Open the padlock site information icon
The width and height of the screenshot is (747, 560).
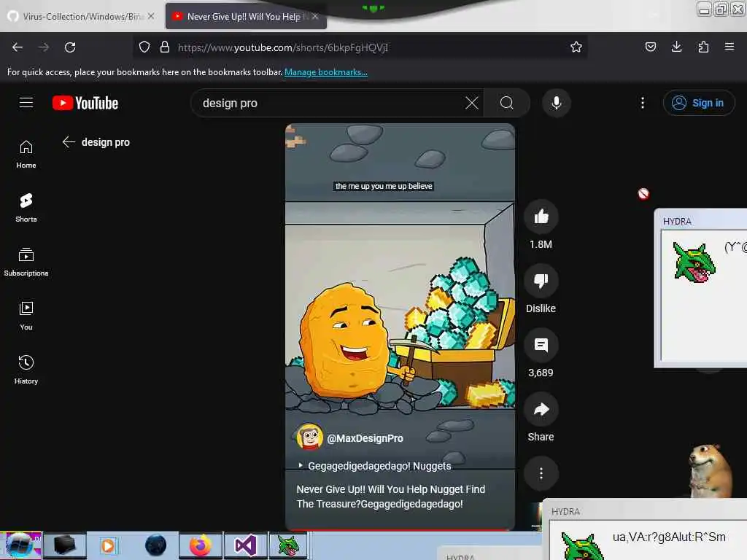165,47
